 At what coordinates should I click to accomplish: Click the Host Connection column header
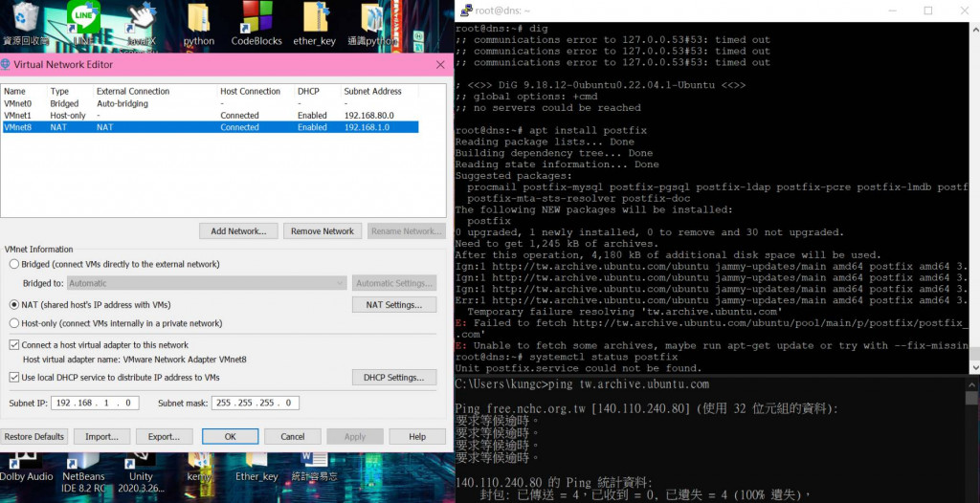(250, 91)
